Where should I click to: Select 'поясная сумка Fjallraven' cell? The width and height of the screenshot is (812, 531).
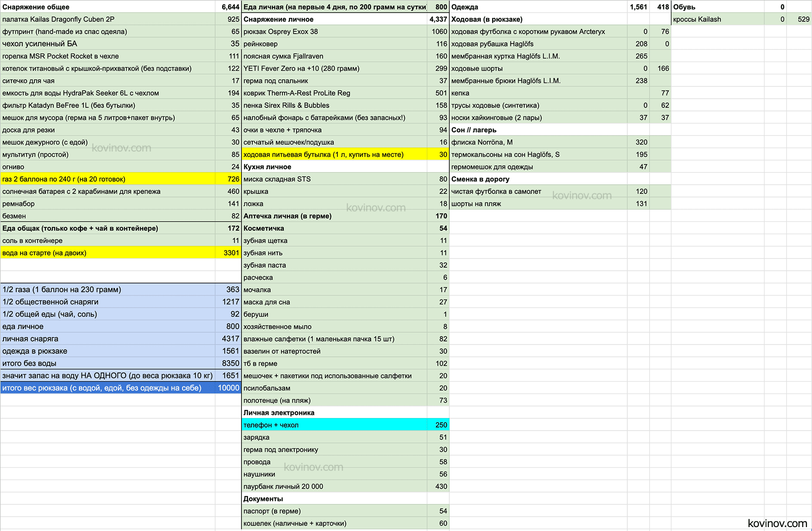pos(334,56)
